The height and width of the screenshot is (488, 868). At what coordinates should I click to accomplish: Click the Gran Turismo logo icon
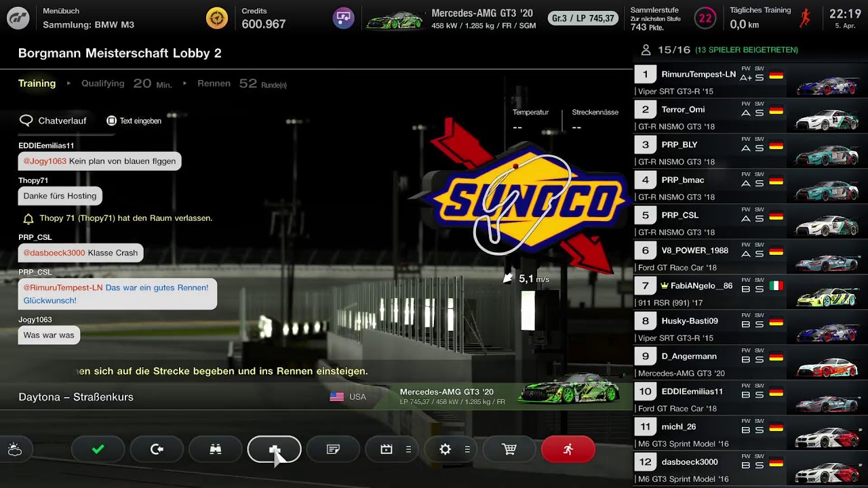(x=18, y=18)
